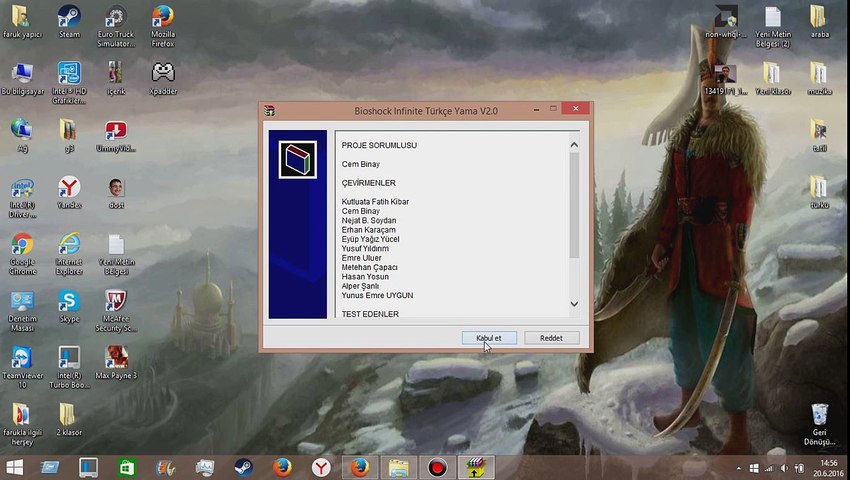The width and height of the screenshot is (850, 480).
Task: Select the Intel HD Grafikler shortcut
Action: point(69,83)
